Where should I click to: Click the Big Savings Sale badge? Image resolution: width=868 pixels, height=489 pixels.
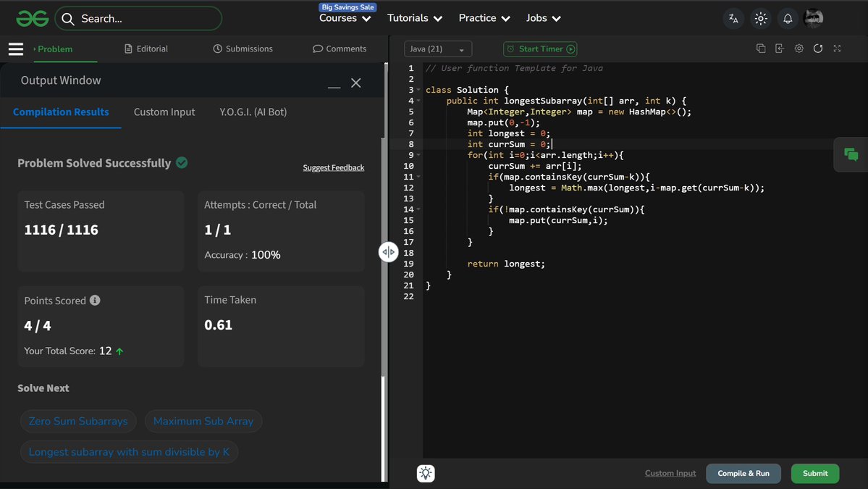pos(347,7)
